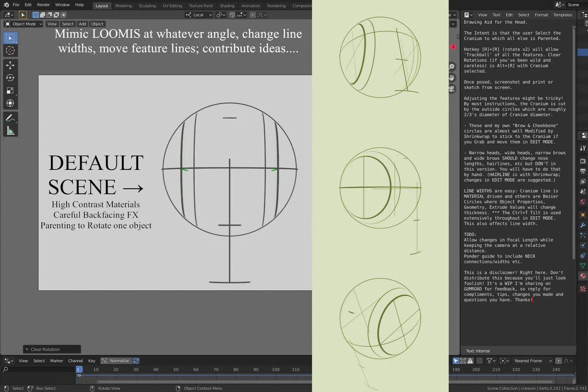Switch to the Sculpting workspace tab
The height and width of the screenshot is (392, 588).
pos(147,6)
